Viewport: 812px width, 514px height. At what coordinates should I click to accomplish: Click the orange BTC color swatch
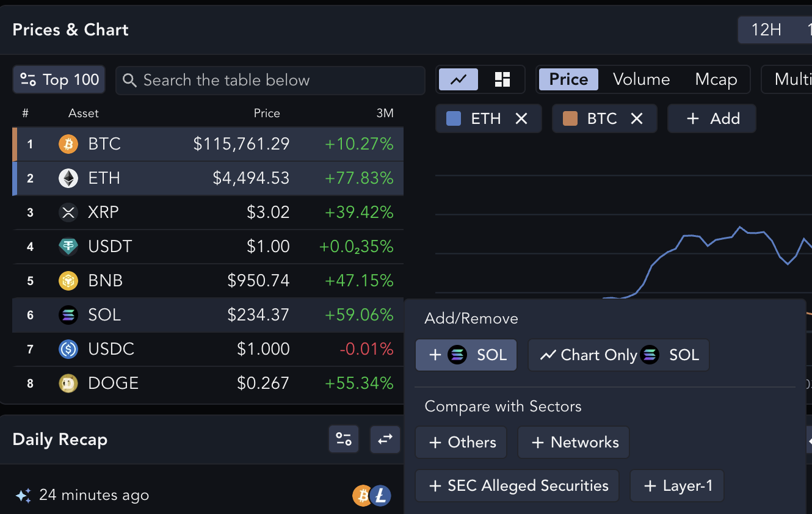click(570, 118)
